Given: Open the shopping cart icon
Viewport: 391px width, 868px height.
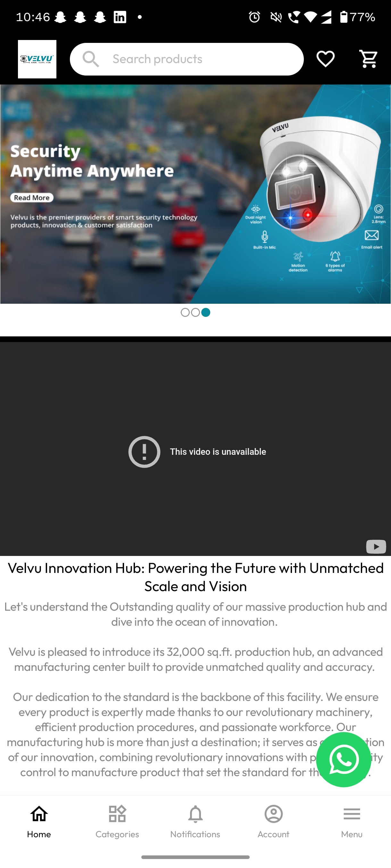Looking at the screenshot, I should [368, 59].
